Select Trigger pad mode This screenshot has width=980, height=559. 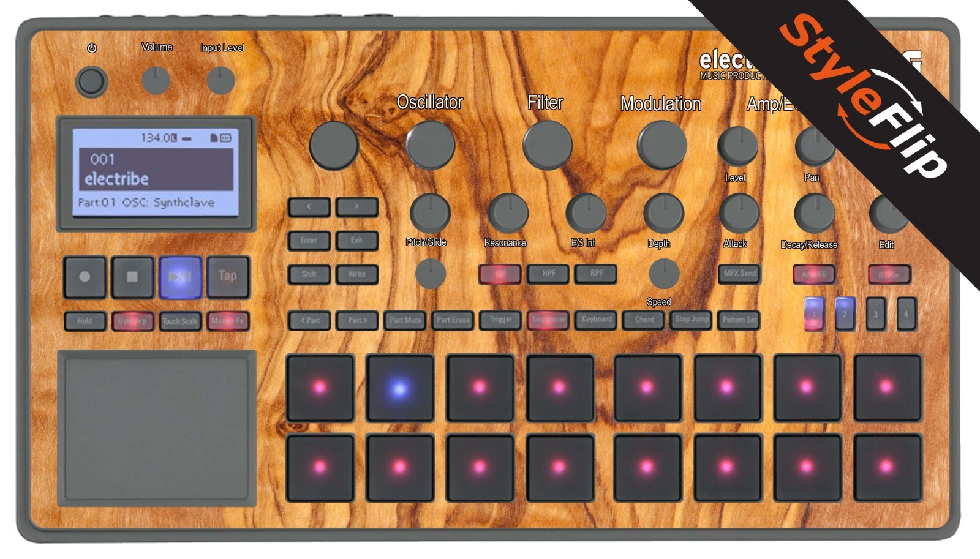(500, 320)
